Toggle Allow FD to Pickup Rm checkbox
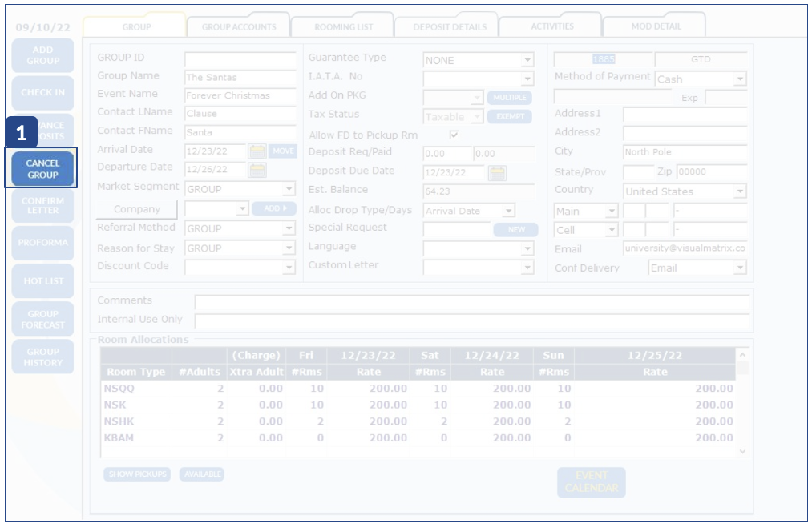Screen dimensions: 812x524 454,135
